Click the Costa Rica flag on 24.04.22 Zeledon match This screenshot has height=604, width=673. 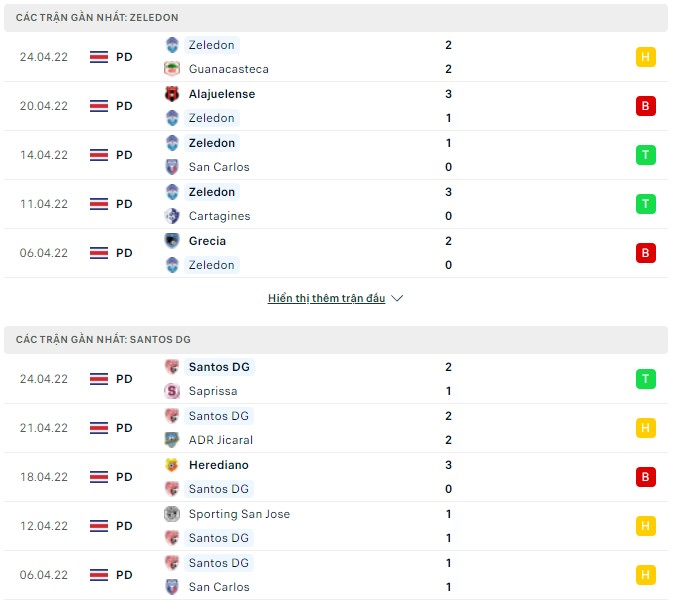coord(99,57)
